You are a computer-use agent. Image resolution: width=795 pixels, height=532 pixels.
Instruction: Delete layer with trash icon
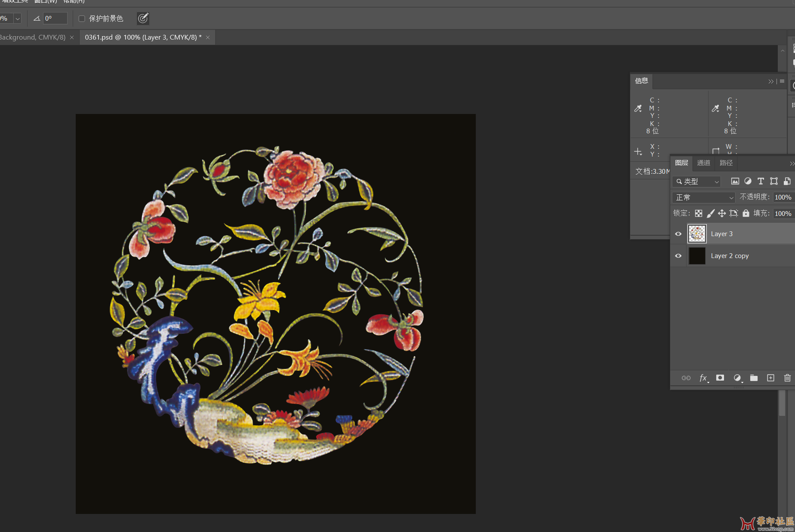coord(787,378)
